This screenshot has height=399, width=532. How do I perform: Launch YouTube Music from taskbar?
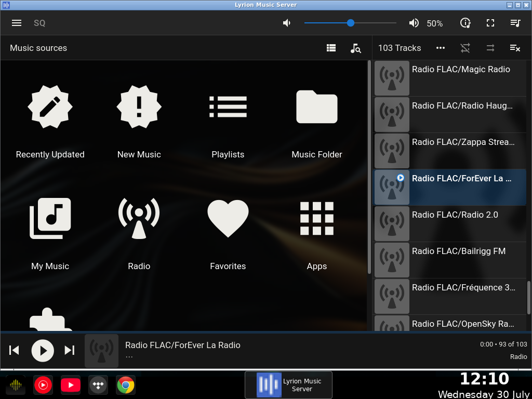(x=43, y=385)
